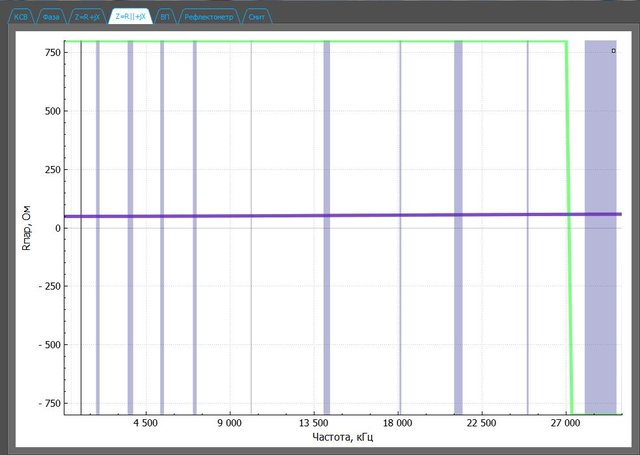
Task: Switch to the КСВ tab
Action: point(20,18)
